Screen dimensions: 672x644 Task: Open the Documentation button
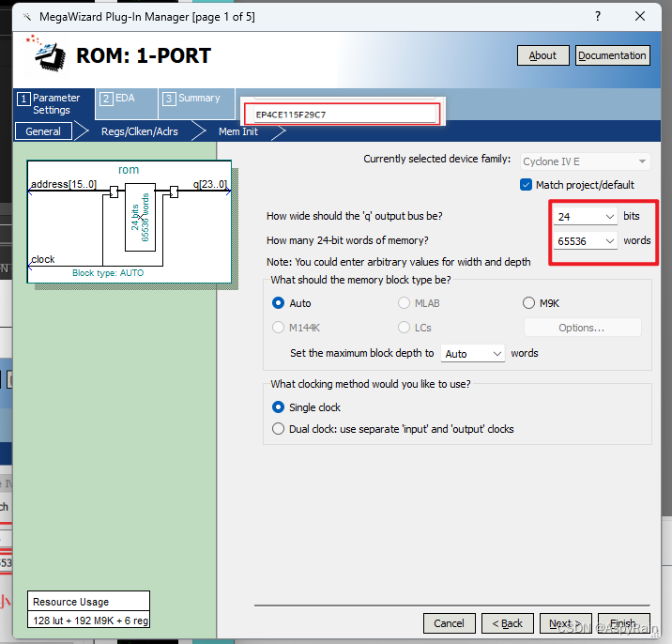612,55
